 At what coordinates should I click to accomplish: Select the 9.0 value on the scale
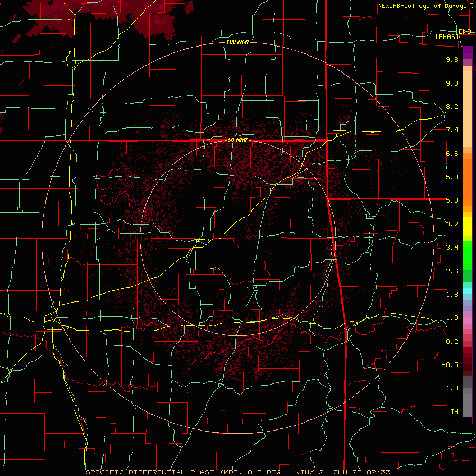point(452,83)
